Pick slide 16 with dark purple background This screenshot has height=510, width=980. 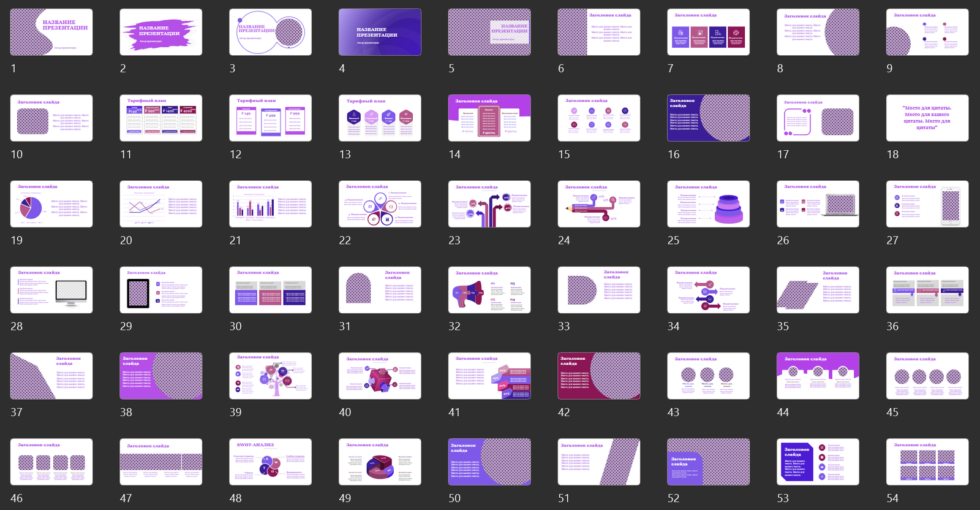click(708, 118)
